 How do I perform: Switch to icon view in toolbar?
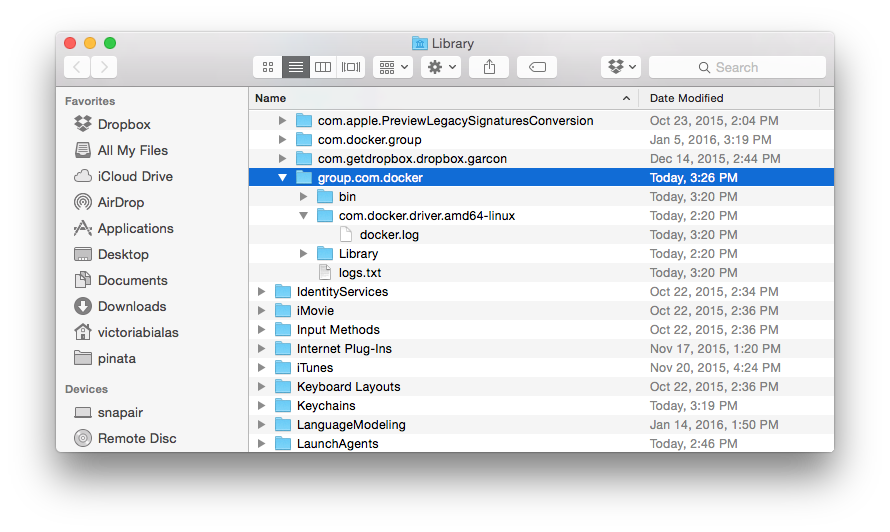click(x=268, y=67)
